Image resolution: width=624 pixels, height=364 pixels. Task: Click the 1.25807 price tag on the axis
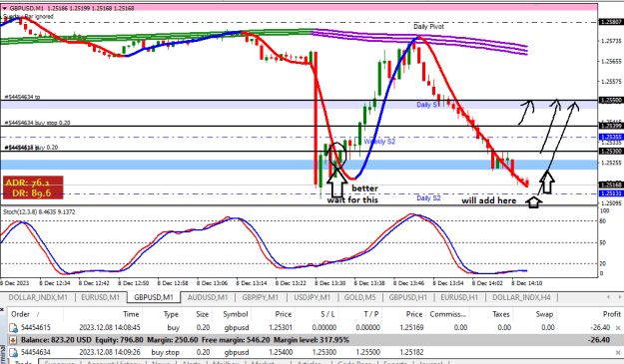click(611, 22)
